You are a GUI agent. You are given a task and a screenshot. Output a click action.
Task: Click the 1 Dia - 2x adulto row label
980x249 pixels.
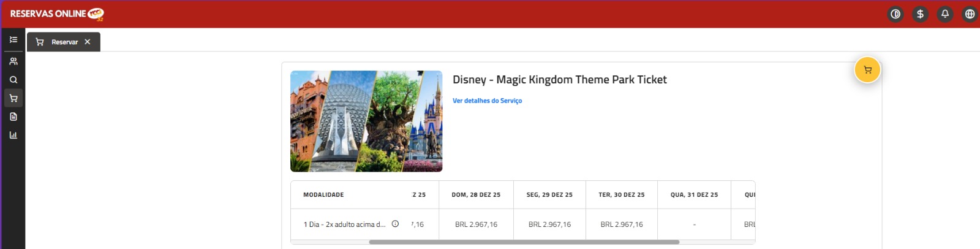tap(345, 224)
